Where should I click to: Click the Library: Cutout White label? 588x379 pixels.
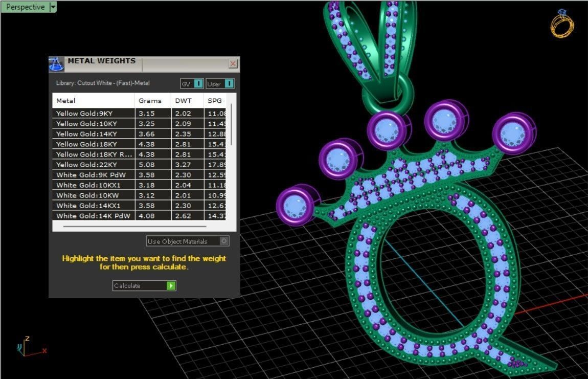[x=103, y=83]
